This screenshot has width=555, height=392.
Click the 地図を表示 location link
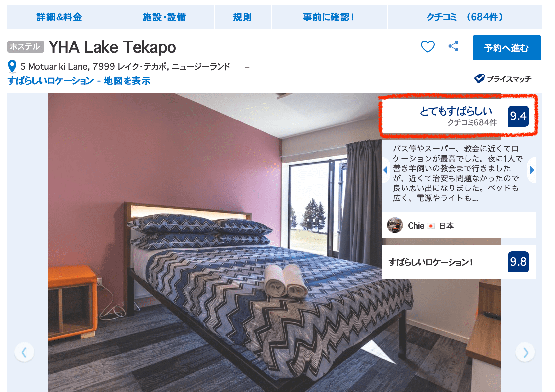pyautogui.click(x=127, y=81)
